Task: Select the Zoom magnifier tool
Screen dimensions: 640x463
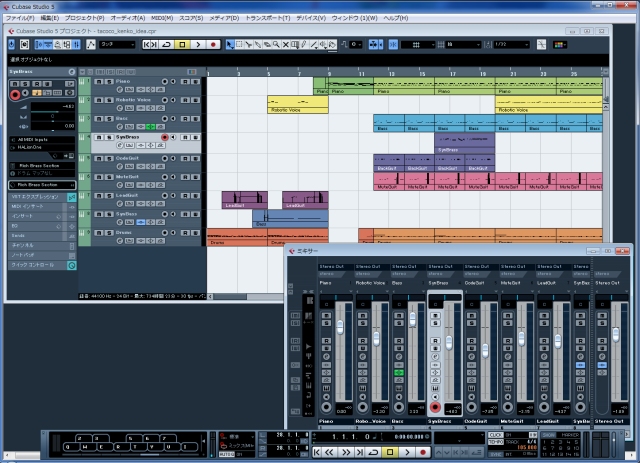Action: pos(276,45)
